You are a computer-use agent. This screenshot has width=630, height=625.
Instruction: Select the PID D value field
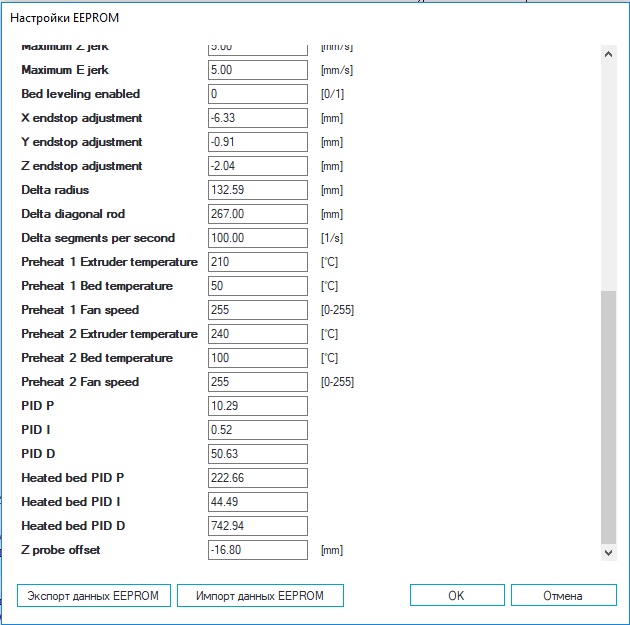[x=258, y=454]
